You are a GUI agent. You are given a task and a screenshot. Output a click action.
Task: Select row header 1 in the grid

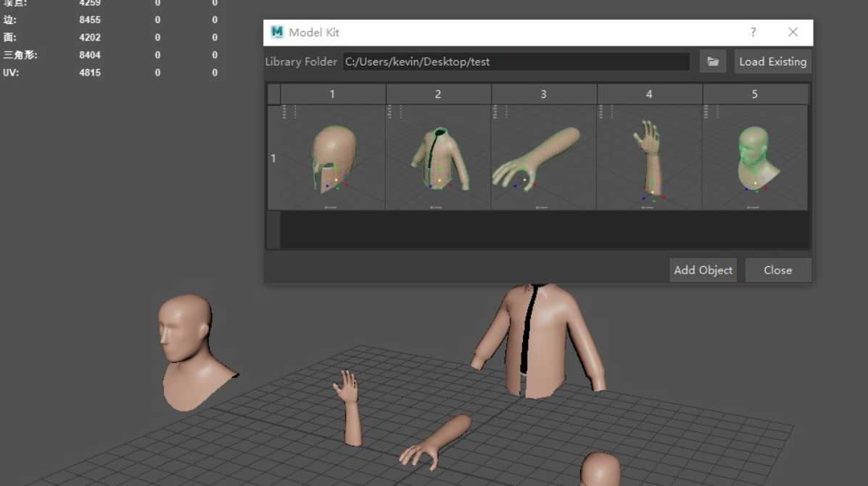[x=273, y=157]
